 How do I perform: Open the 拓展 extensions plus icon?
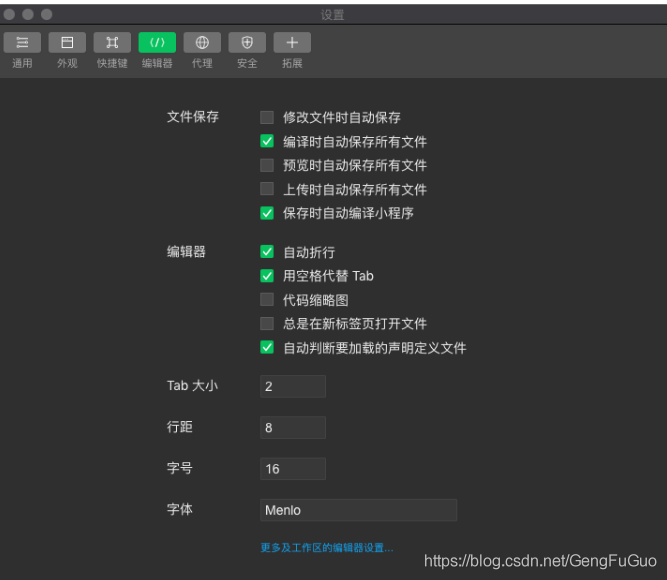point(292,43)
